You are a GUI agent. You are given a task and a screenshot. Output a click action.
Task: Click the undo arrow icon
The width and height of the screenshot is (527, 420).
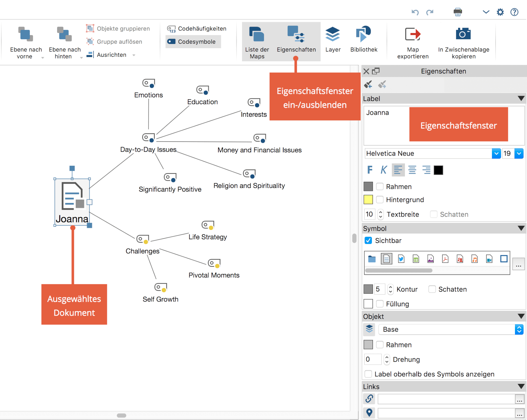[x=415, y=12]
